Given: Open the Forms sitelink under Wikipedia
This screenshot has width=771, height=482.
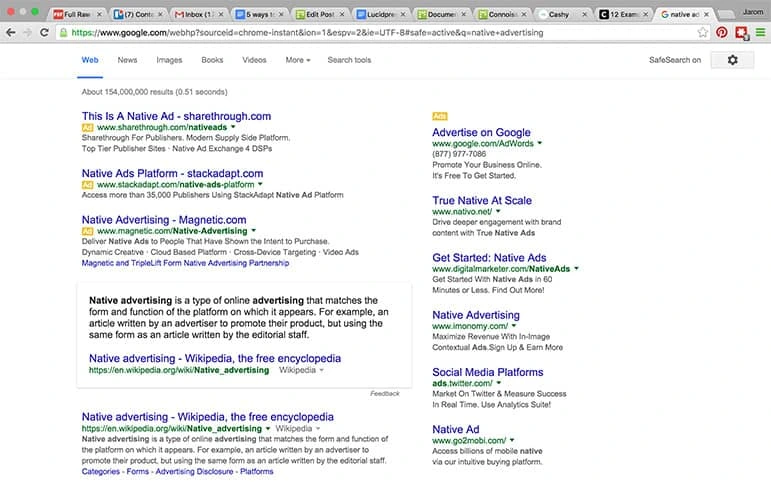Looking at the screenshot, I should pyautogui.click(x=138, y=472).
